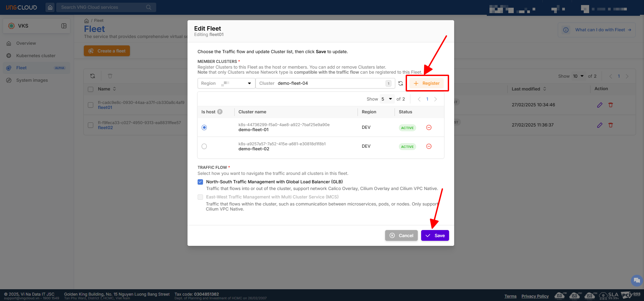Screen dimensions: 644x301
Task: Click delete trash icon for fleet01 row
Action: tap(610, 105)
